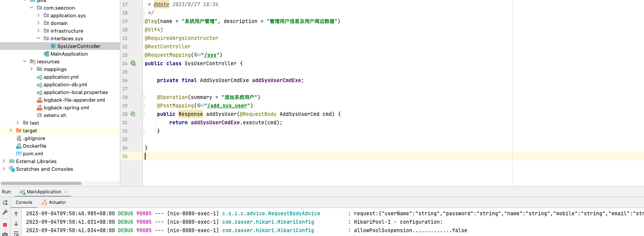
Task: Click the Maven pom.xml file icon
Action: (x=19, y=153)
